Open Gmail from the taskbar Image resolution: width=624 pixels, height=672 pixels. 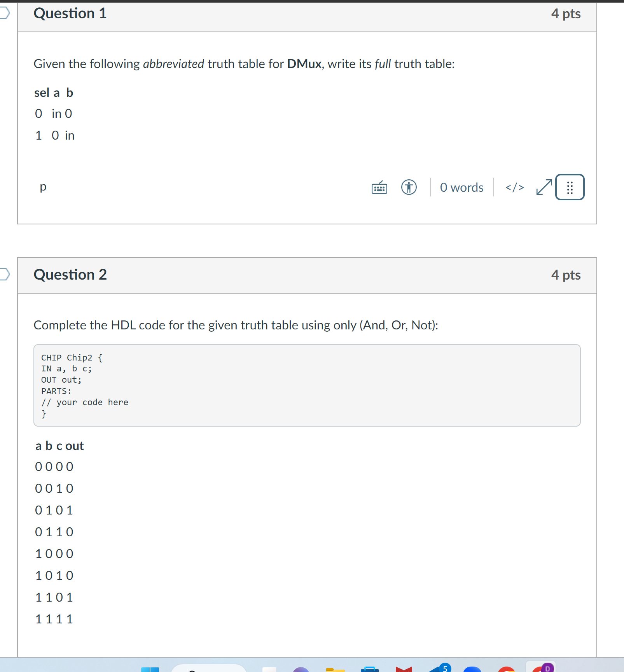click(x=404, y=670)
